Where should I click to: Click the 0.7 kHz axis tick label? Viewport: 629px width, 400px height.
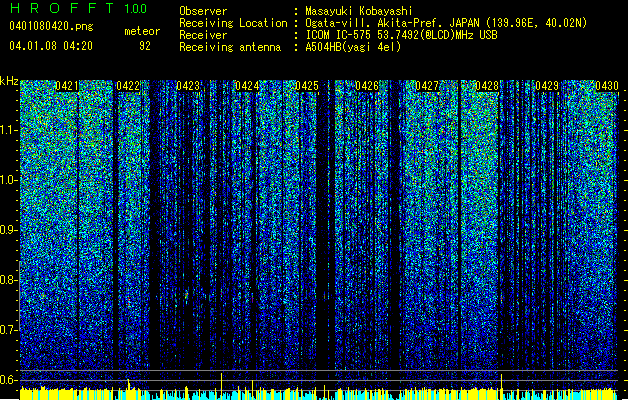coord(7,330)
